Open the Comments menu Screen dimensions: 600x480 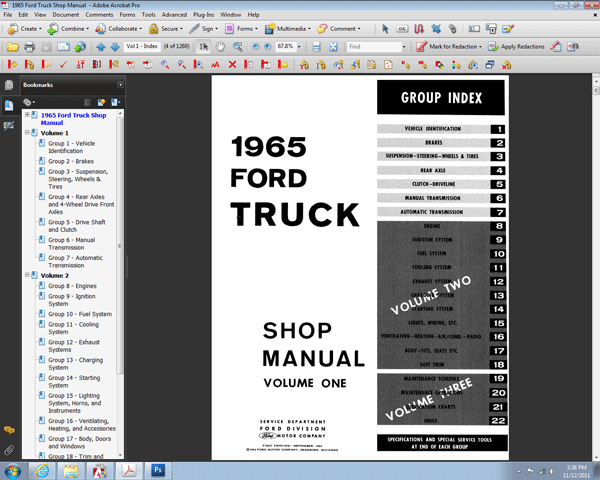(x=99, y=15)
